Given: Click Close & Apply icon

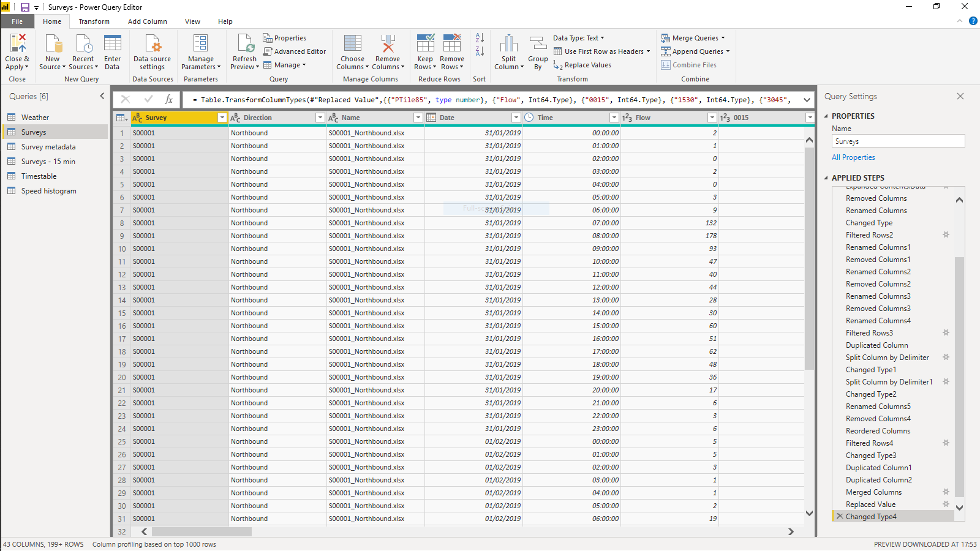Looking at the screenshot, I should pos(17,43).
